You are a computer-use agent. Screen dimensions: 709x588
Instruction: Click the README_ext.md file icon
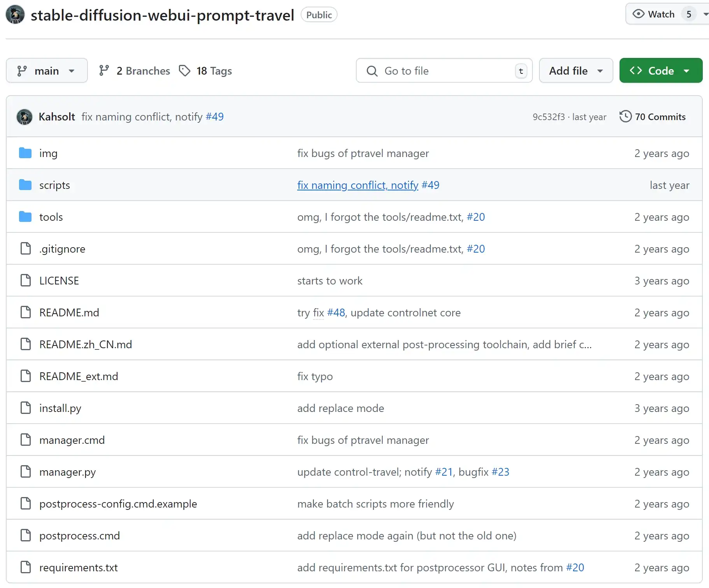(x=26, y=376)
